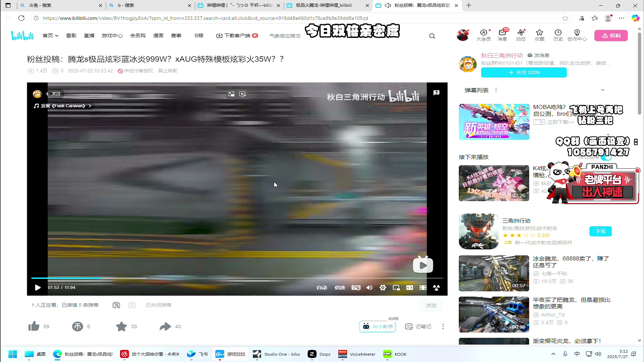The image size is (644, 362).
Task: Expand hidden system tray icons chevron
Action: 553,354
